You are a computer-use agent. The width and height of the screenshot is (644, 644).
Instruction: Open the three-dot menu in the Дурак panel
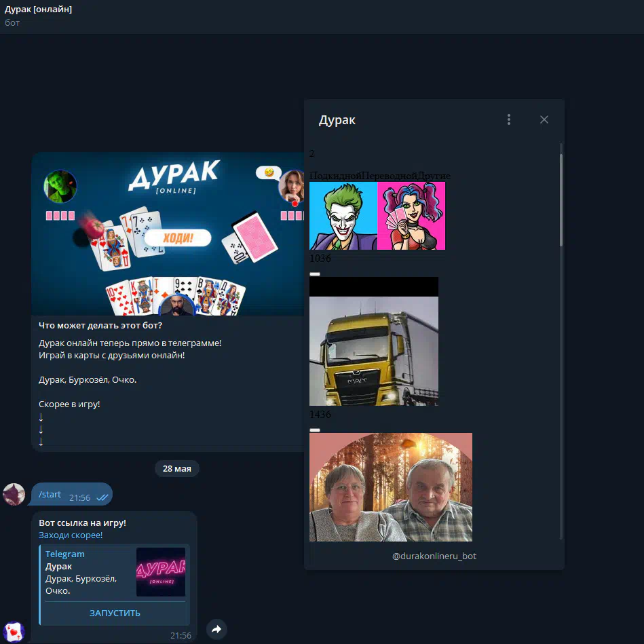[x=509, y=119]
